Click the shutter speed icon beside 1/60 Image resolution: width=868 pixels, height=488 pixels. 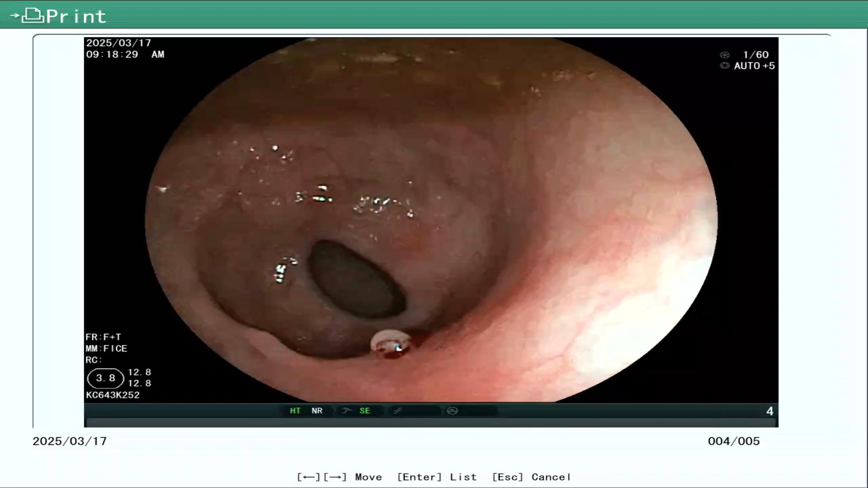[725, 55]
